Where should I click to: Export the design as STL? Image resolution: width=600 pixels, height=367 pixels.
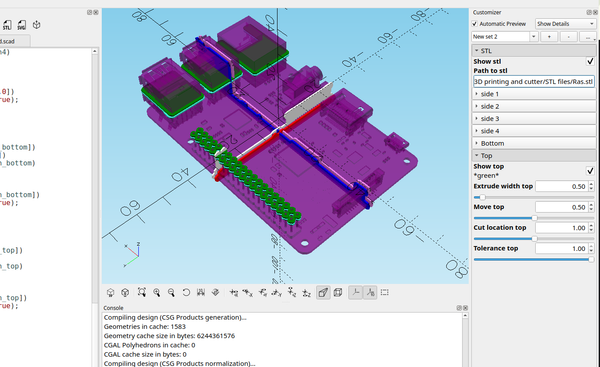point(7,25)
